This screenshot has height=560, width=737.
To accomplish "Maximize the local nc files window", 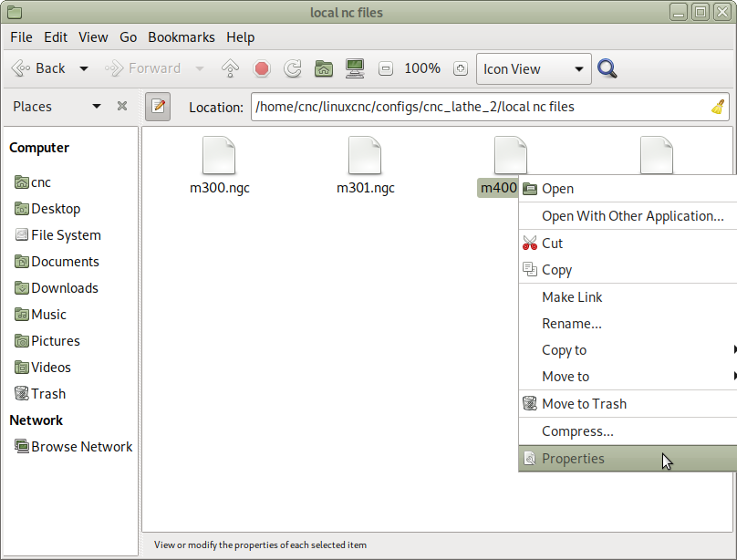I will (x=701, y=12).
